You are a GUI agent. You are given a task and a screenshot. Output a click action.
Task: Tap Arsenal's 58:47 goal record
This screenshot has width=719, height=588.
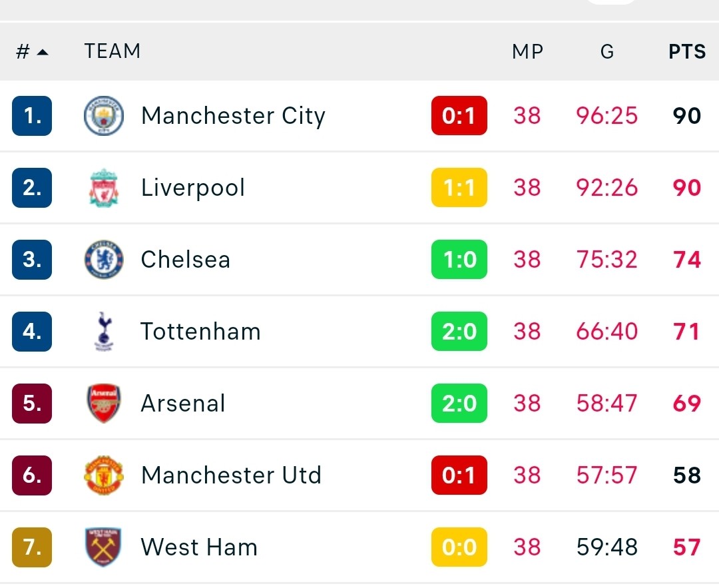[606, 403]
